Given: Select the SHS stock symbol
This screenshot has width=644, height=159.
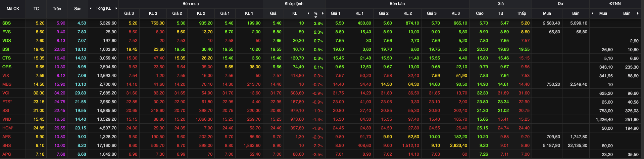Looking at the screenshot, I should tap(6, 146).
